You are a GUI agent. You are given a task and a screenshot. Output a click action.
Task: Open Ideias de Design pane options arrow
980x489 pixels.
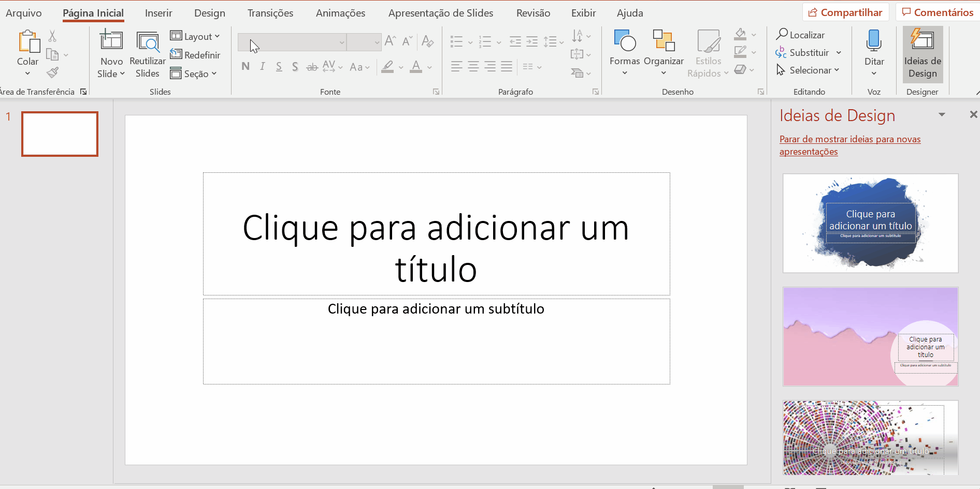pyautogui.click(x=942, y=115)
